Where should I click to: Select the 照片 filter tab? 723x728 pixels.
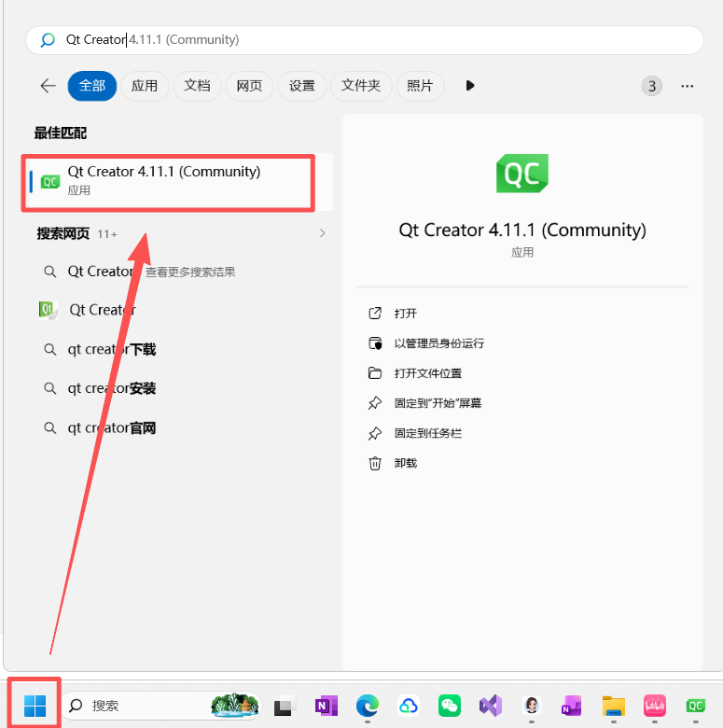click(420, 86)
